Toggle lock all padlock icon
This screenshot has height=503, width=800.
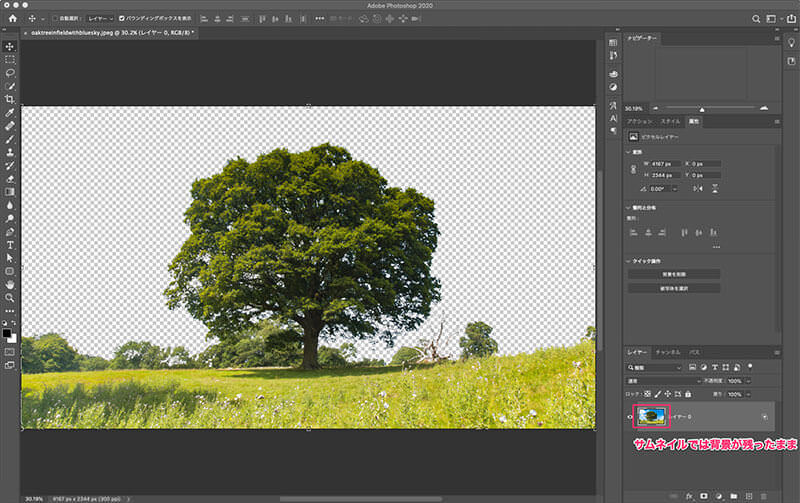pyautogui.click(x=688, y=394)
